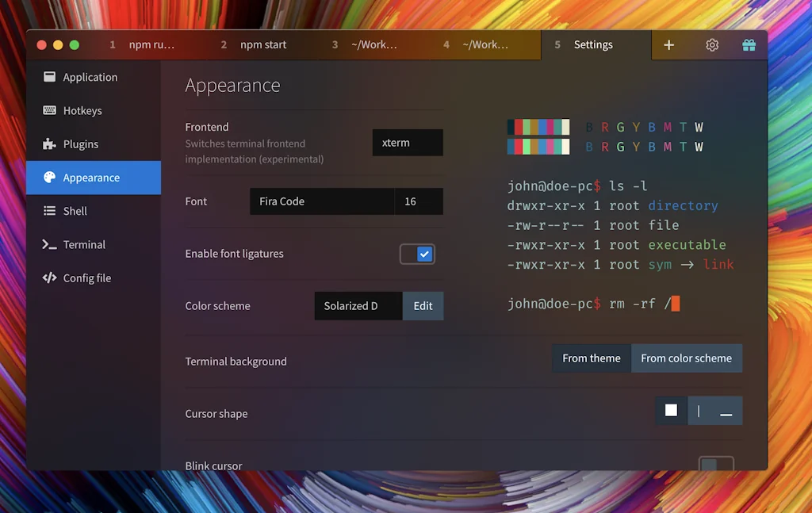Open the Solarized D color scheme selector

[358, 306]
